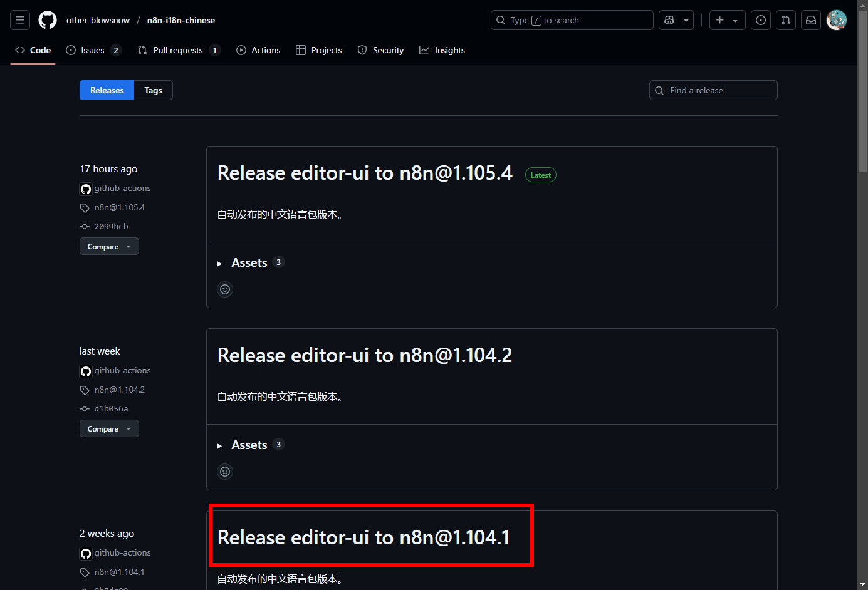The width and height of the screenshot is (868, 590).
Task: Open release title n8n@1.104.2
Action: tap(365, 355)
